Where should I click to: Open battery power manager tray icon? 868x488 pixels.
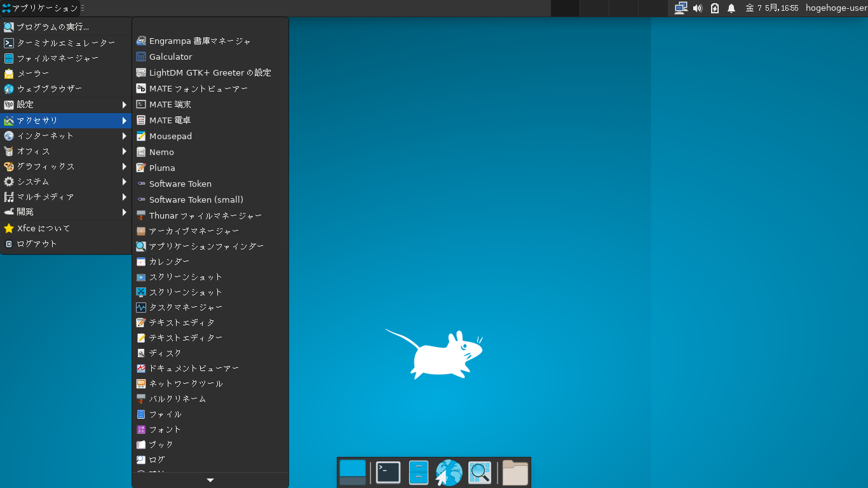[x=715, y=8]
